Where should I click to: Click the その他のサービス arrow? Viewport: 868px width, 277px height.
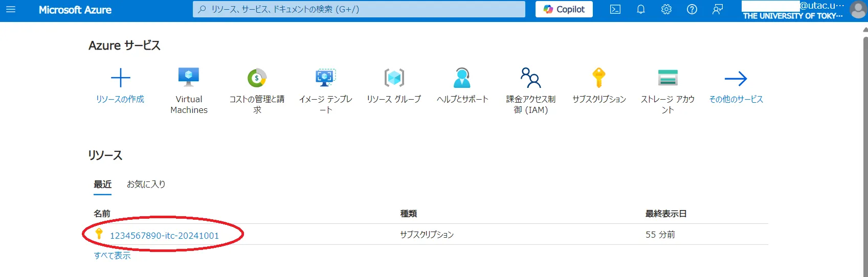[736, 79]
